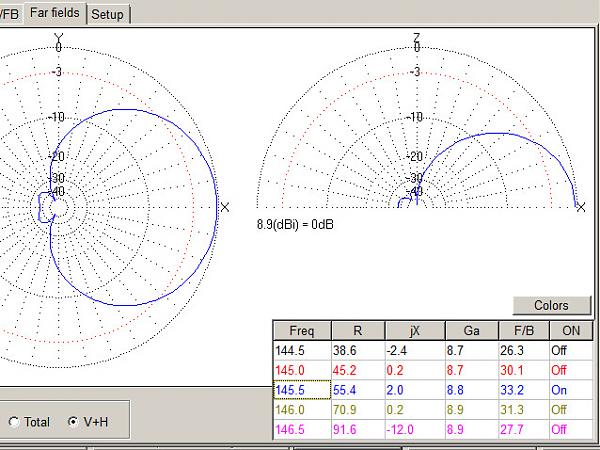Select the 145.0 frequency cell
This screenshot has width=600, height=450.
[302, 370]
